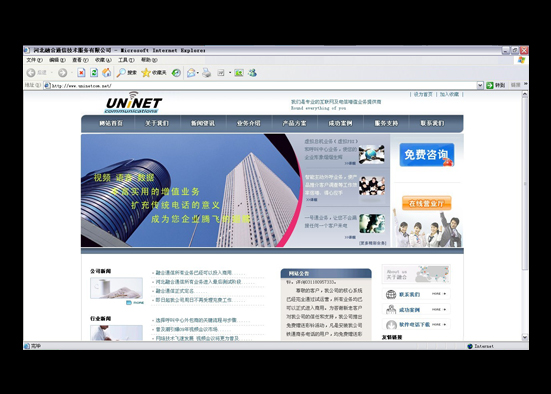Open the 工具(T) menu

[126, 60]
